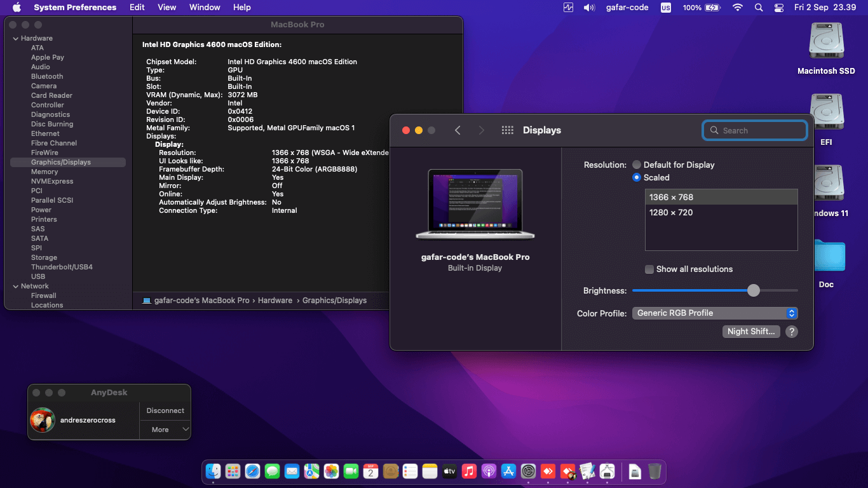This screenshot has width=868, height=488.
Task: Select Graphics/Displays in the sidebar
Action: [68, 162]
